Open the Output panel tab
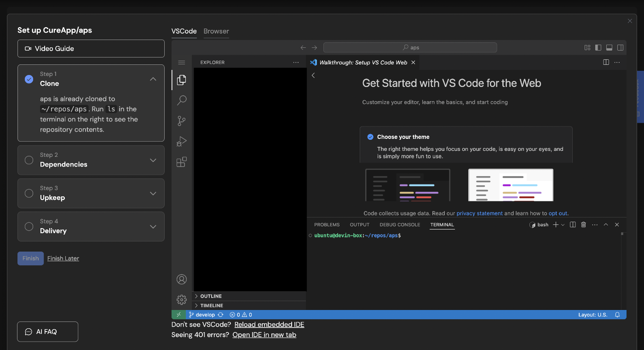 [360, 224]
